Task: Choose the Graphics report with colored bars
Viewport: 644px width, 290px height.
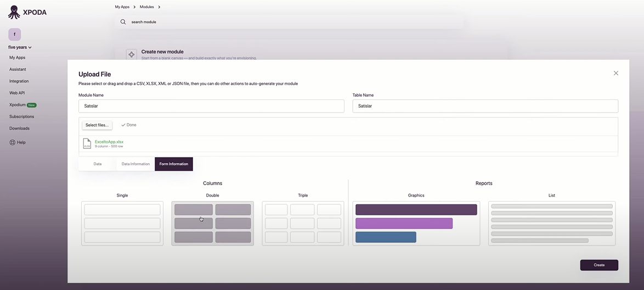Action: pyautogui.click(x=416, y=224)
